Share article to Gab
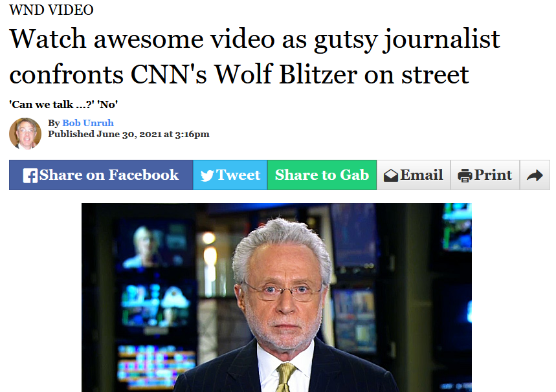Image resolution: width=556 pixels, height=392 pixels. click(322, 175)
